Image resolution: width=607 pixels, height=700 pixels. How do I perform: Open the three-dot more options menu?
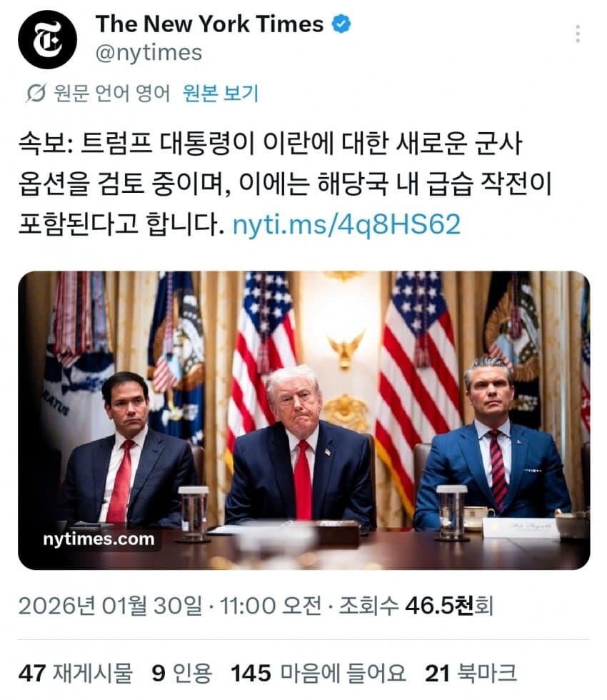[x=578, y=34]
